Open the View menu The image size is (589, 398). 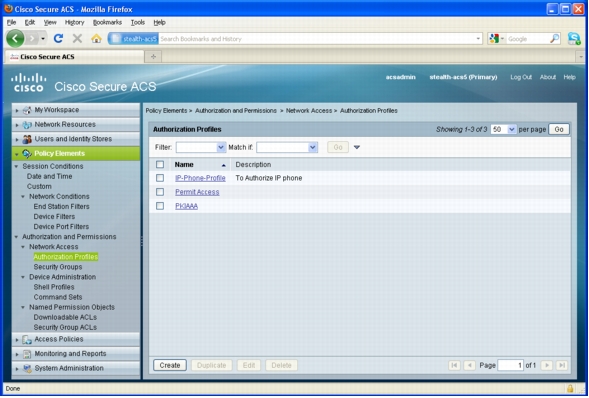50,23
